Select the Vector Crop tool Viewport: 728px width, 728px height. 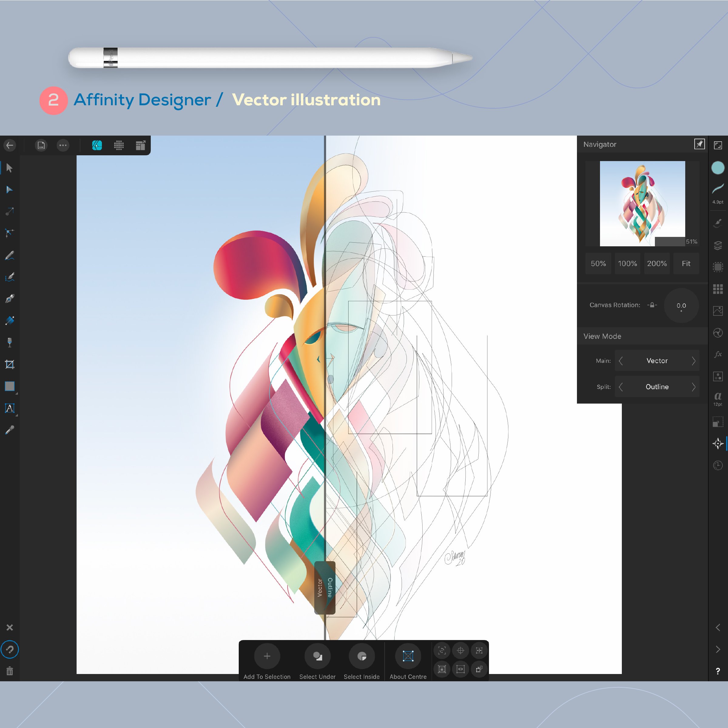[10, 364]
